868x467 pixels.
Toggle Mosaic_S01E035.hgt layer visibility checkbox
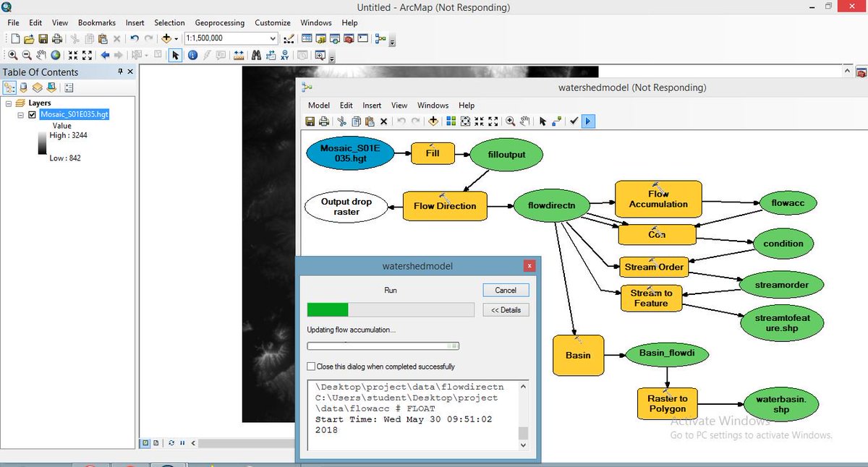tap(32, 114)
